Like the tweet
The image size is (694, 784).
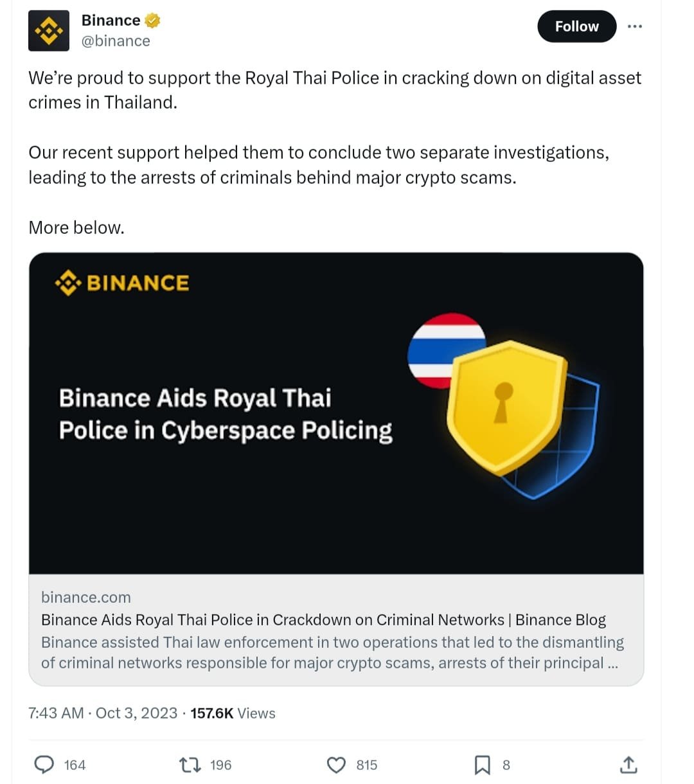pyautogui.click(x=336, y=765)
